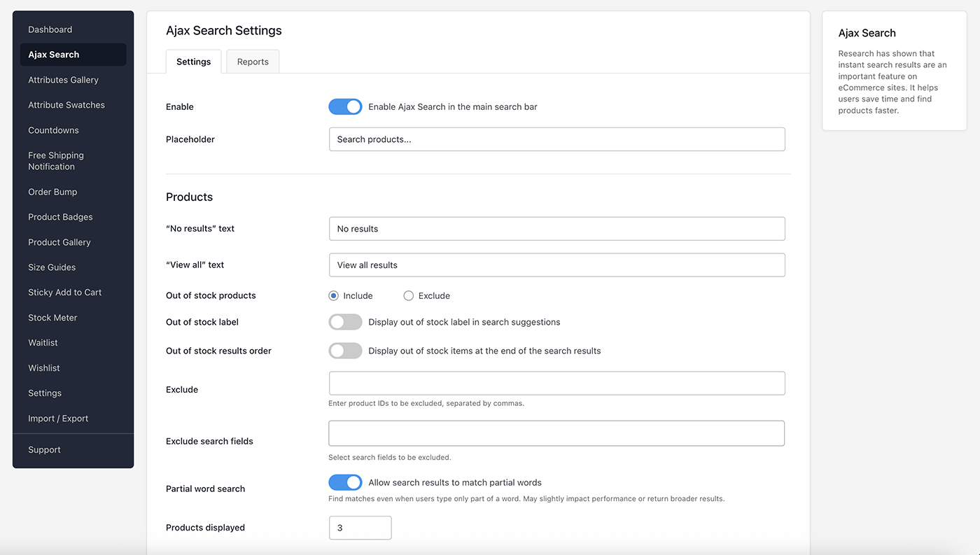Go to Import / Export
The image size is (980, 555).
(57, 418)
